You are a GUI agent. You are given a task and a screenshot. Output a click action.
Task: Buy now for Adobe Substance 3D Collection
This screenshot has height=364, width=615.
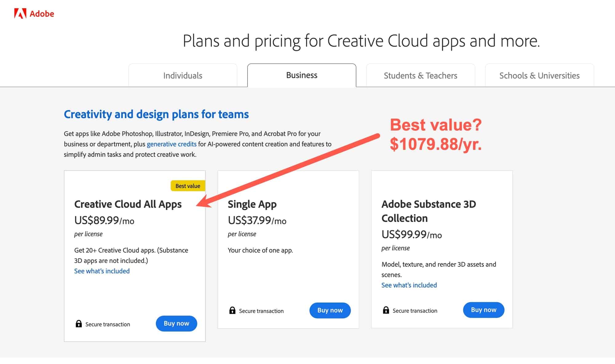click(x=484, y=310)
